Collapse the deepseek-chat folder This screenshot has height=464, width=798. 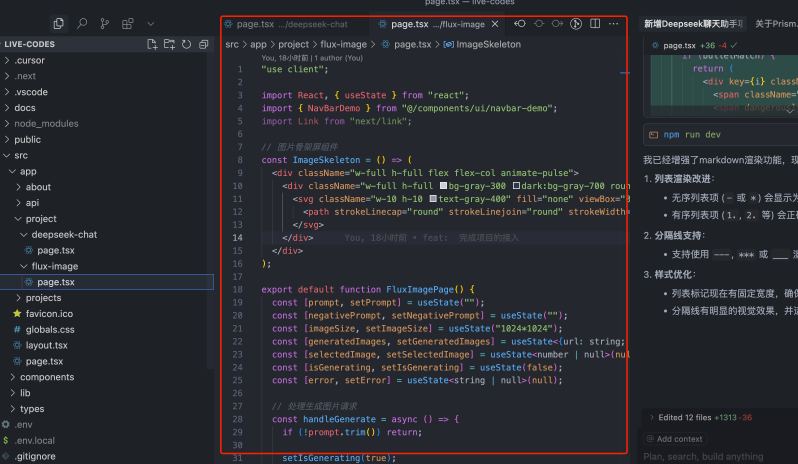click(62, 234)
